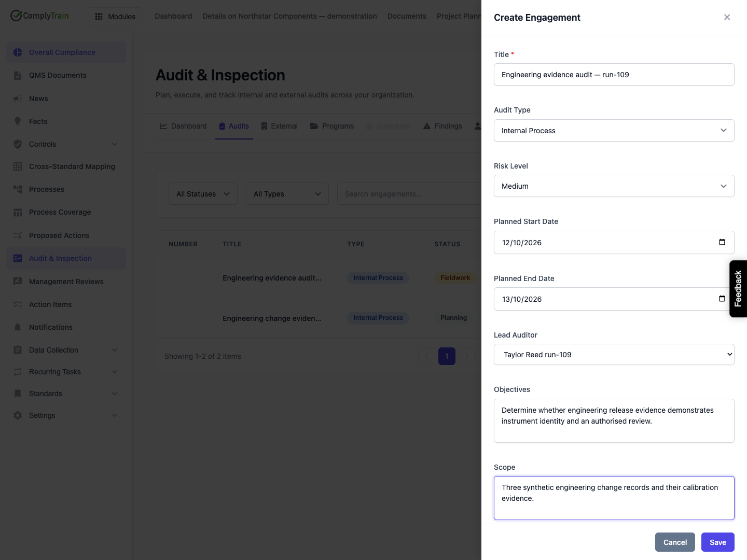Screen dimensions: 747x560
Task: Open the All Types filter dropdown
Action: click(x=287, y=194)
